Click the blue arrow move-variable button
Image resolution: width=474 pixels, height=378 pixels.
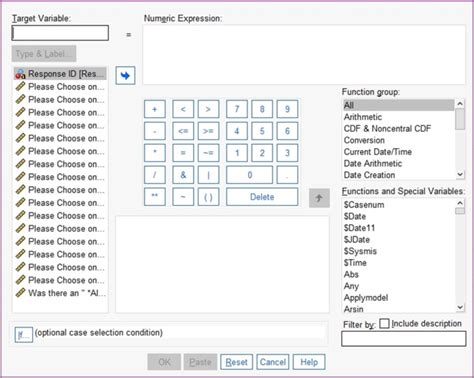click(x=125, y=76)
